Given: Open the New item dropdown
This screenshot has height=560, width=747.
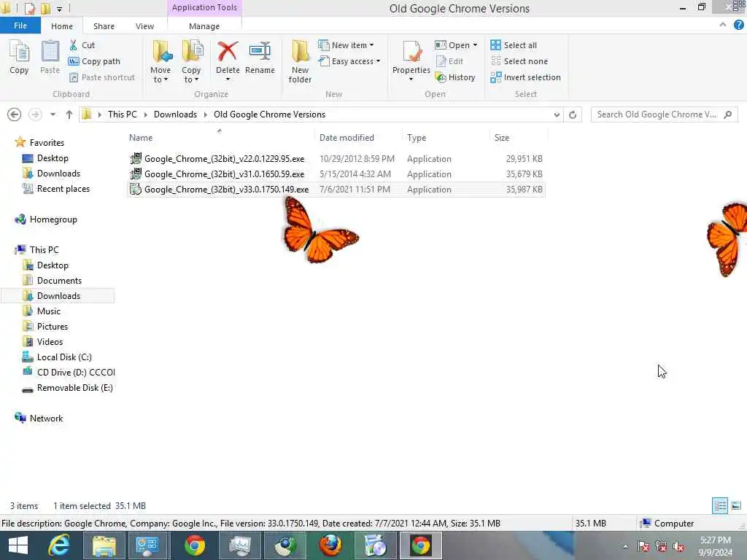Looking at the screenshot, I should pyautogui.click(x=346, y=45).
